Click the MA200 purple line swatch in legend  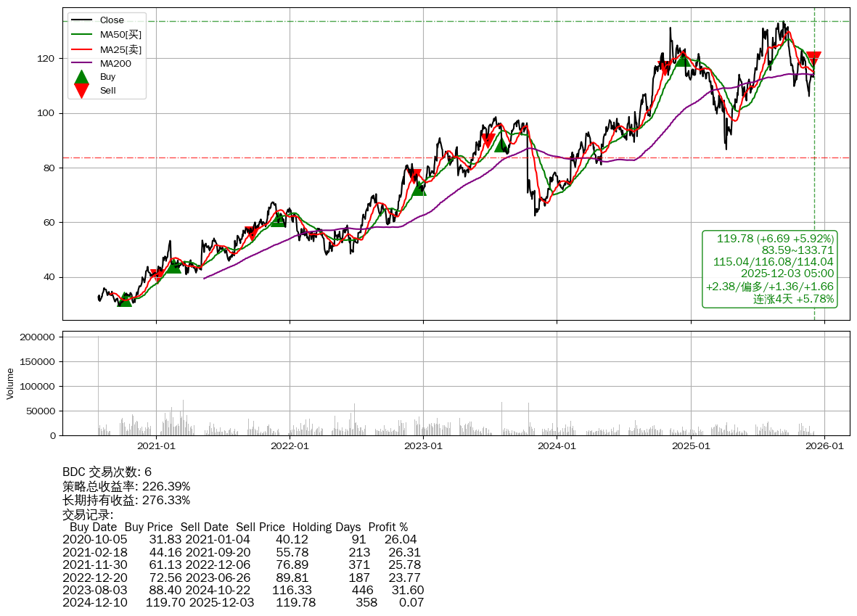[x=82, y=63]
